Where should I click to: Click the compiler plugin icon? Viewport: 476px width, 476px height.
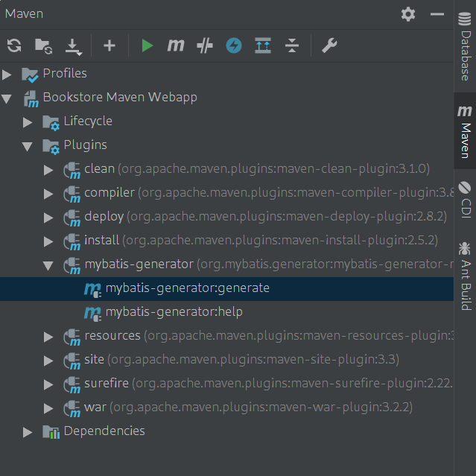pyautogui.click(x=72, y=194)
